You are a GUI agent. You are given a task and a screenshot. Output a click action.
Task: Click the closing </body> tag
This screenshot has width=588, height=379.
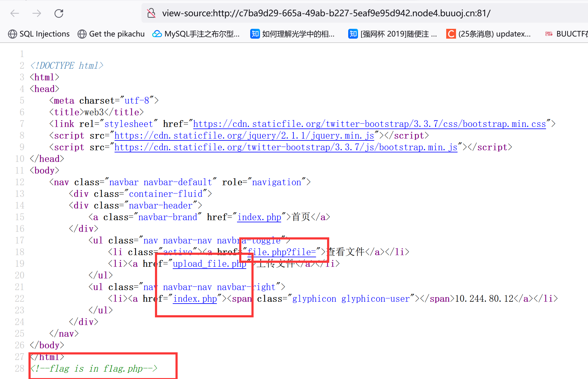(x=47, y=345)
